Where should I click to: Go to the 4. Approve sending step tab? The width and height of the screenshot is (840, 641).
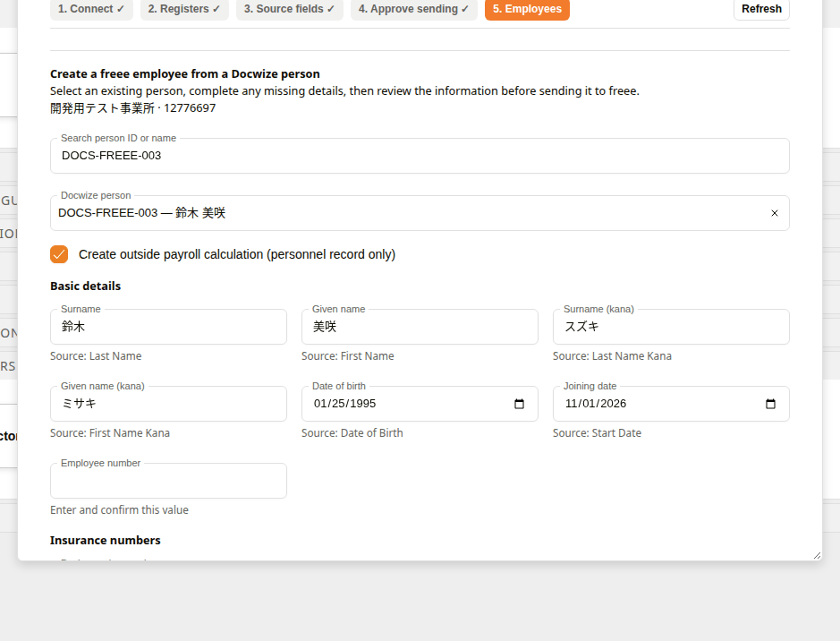413,9
